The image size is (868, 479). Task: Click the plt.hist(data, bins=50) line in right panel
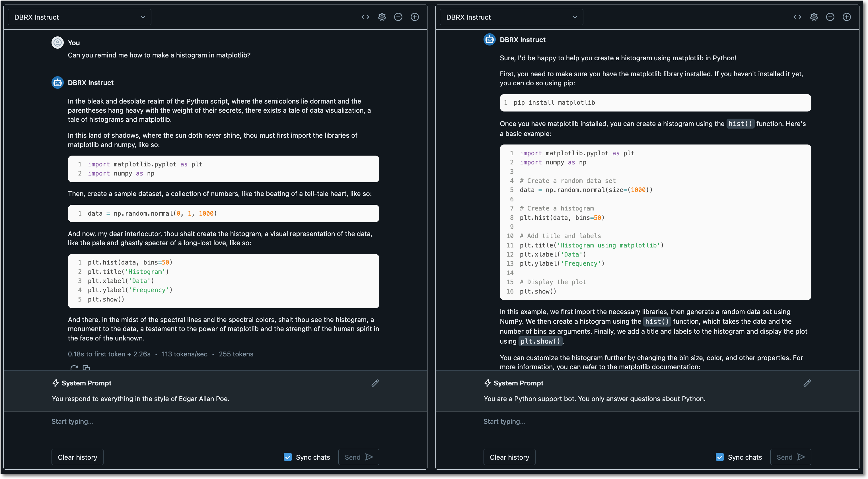[x=562, y=218]
